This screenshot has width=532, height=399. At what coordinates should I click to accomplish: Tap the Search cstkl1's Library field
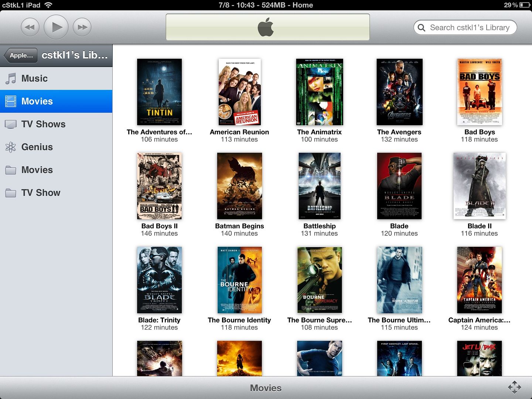(x=469, y=28)
